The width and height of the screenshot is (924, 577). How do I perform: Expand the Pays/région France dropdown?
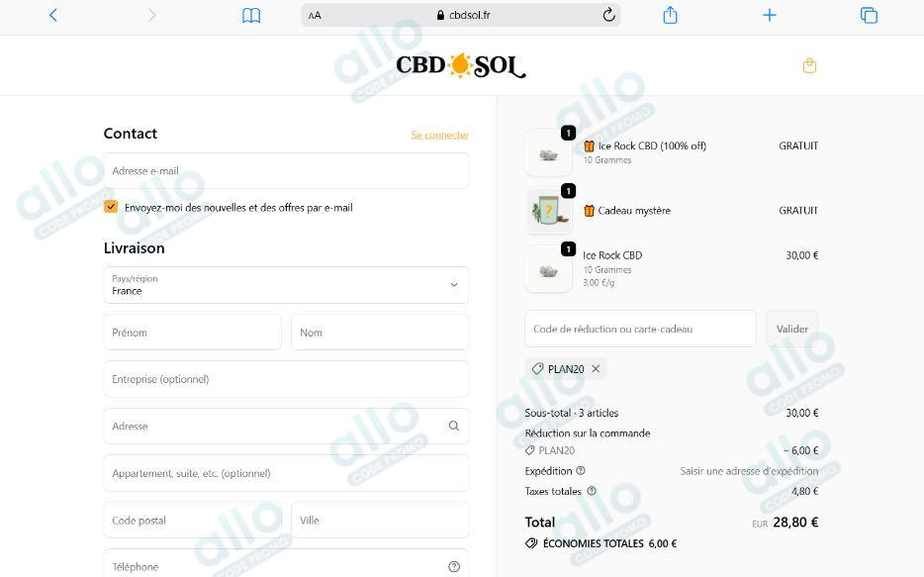click(x=286, y=285)
